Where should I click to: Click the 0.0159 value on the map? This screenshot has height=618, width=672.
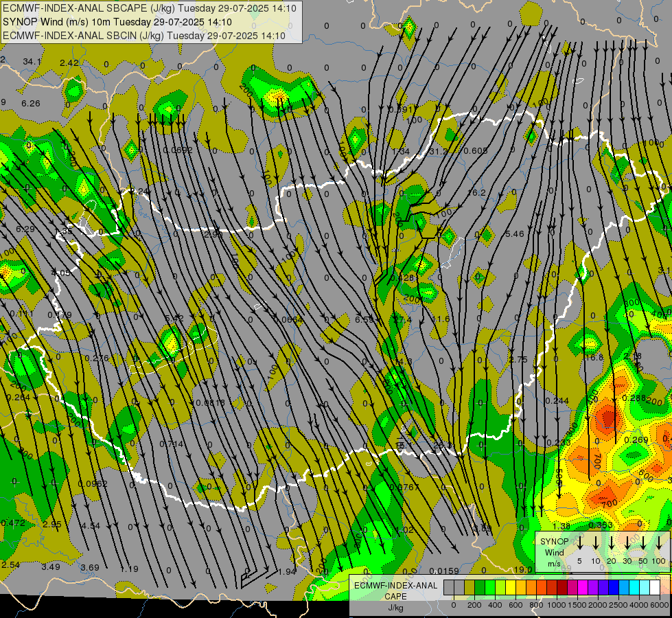click(444, 571)
